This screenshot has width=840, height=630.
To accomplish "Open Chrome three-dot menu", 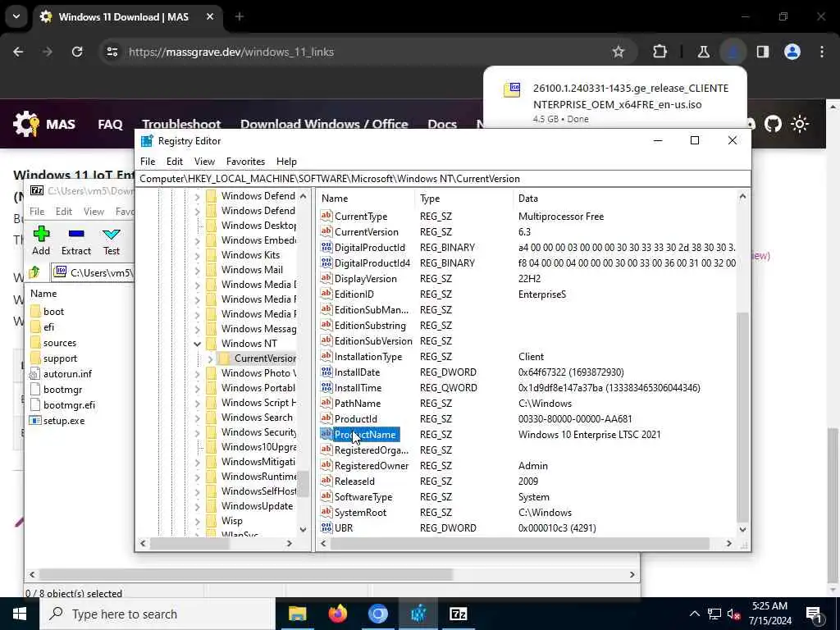I will (x=822, y=52).
